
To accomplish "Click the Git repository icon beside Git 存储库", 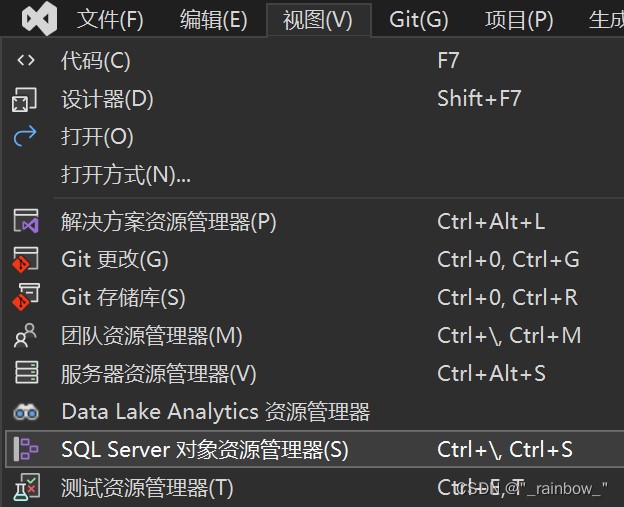I will tap(25, 298).
